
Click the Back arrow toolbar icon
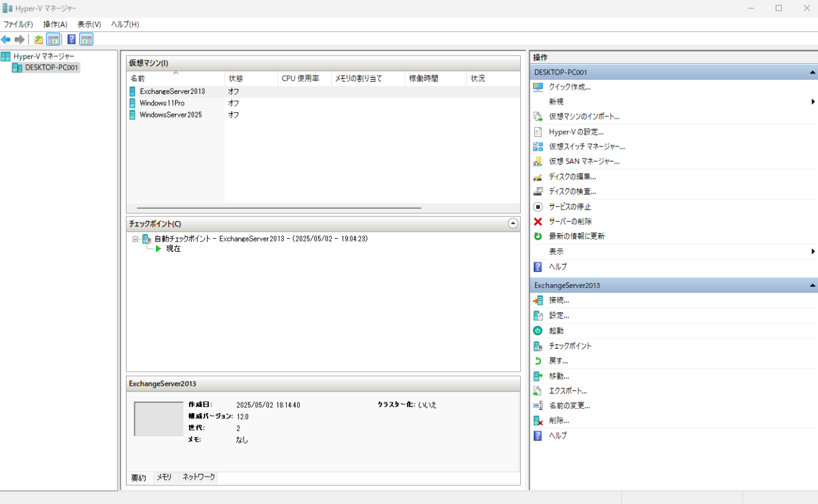[x=6, y=40]
